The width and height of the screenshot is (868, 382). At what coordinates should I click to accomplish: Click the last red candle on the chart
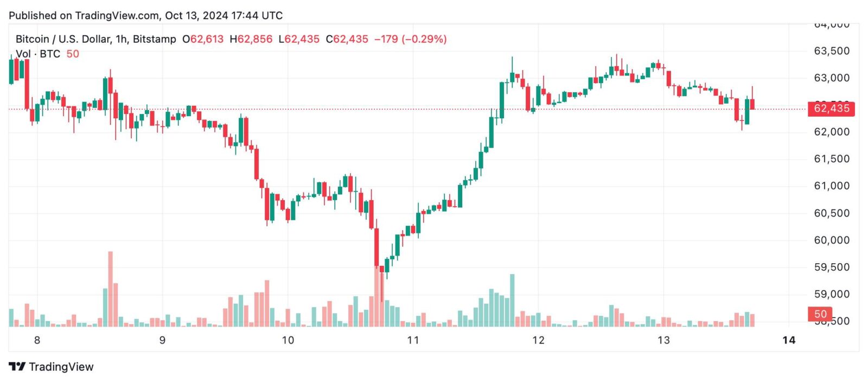tap(752, 104)
